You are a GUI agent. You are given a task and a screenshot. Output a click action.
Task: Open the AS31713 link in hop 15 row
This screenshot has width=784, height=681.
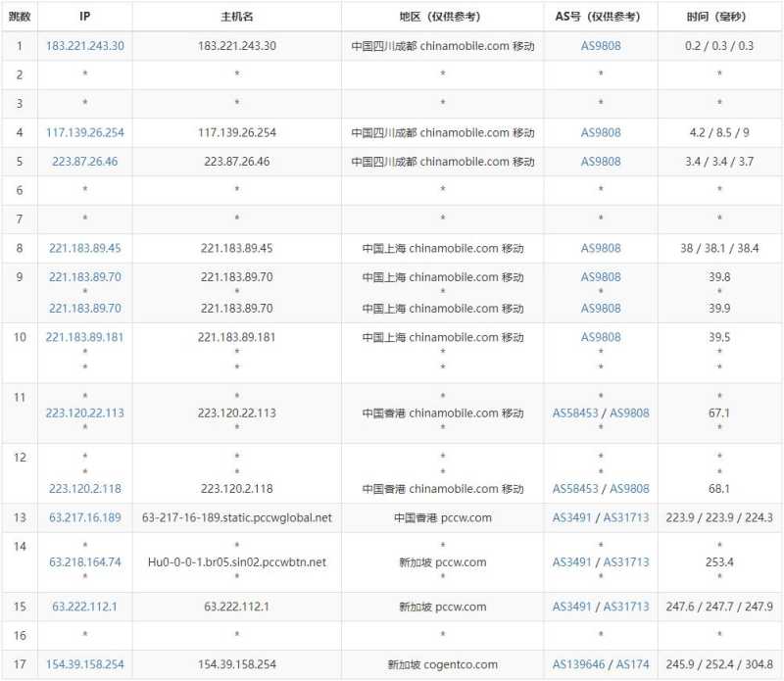(x=626, y=607)
